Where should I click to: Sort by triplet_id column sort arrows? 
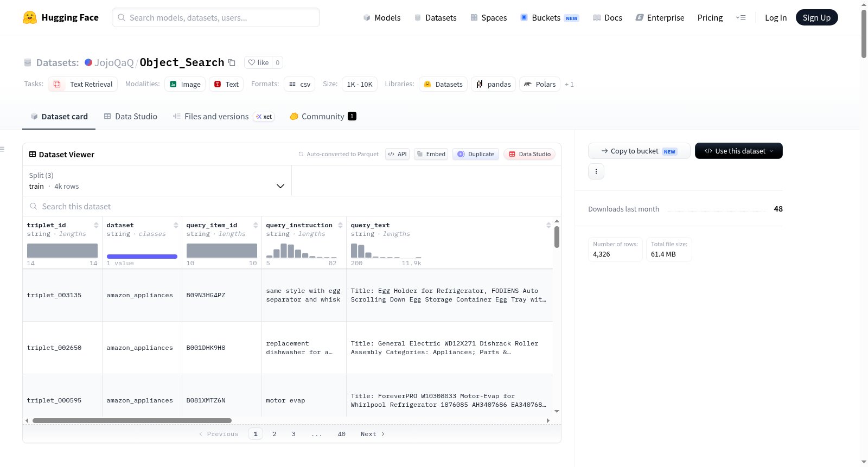pos(96,225)
